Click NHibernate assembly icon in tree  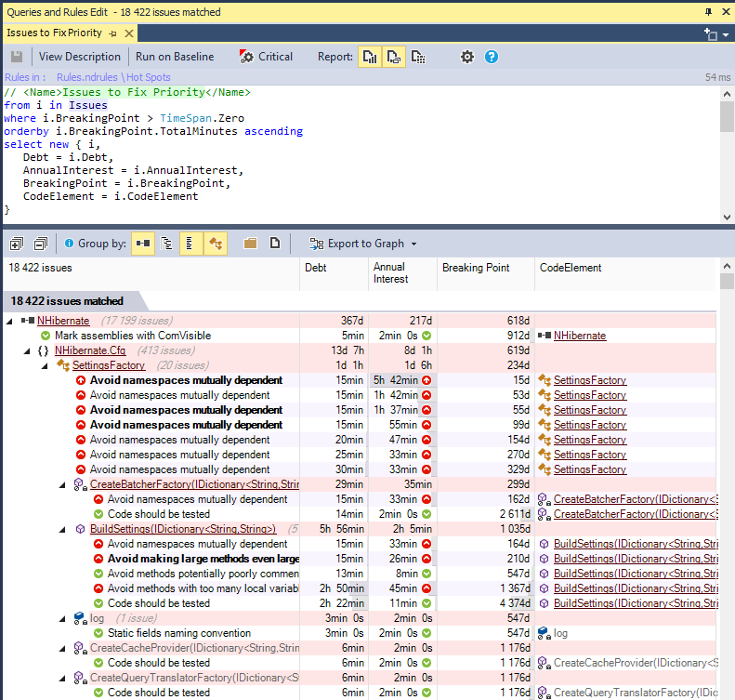pos(28,321)
